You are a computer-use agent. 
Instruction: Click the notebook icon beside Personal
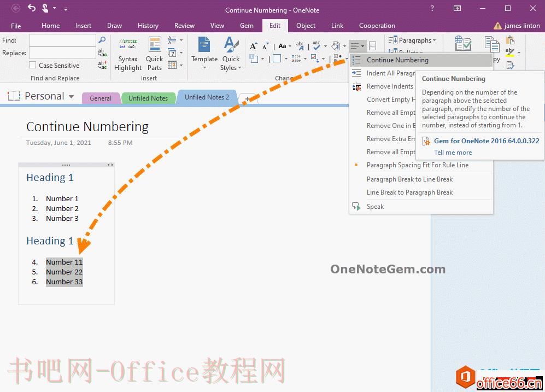point(14,96)
